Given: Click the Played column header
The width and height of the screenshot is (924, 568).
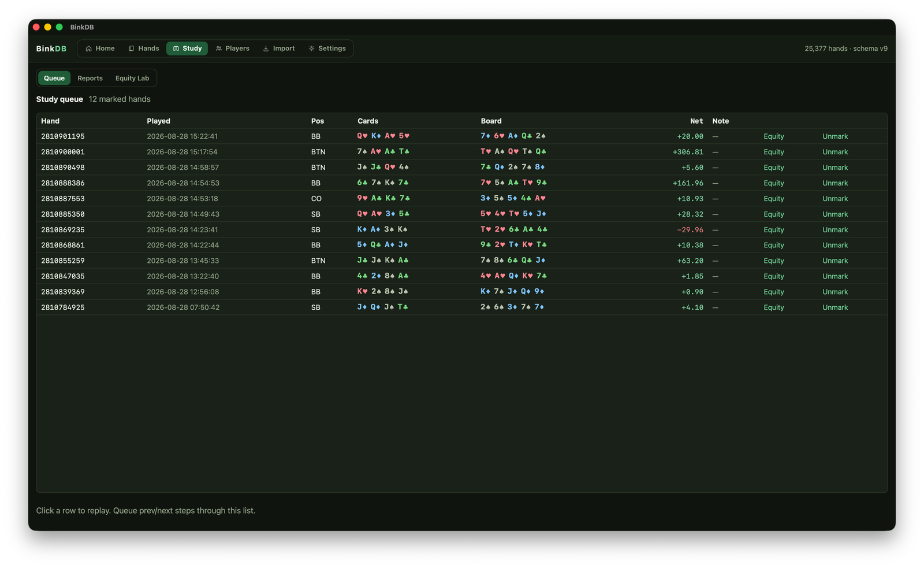Looking at the screenshot, I should pyautogui.click(x=158, y=121).
